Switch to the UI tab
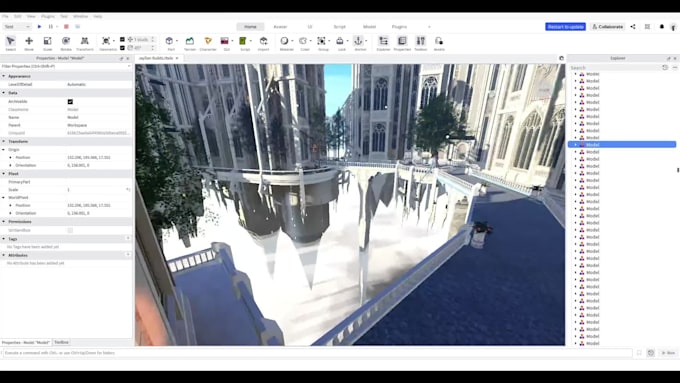Screen dimensions: 680x383 (310, 27)
